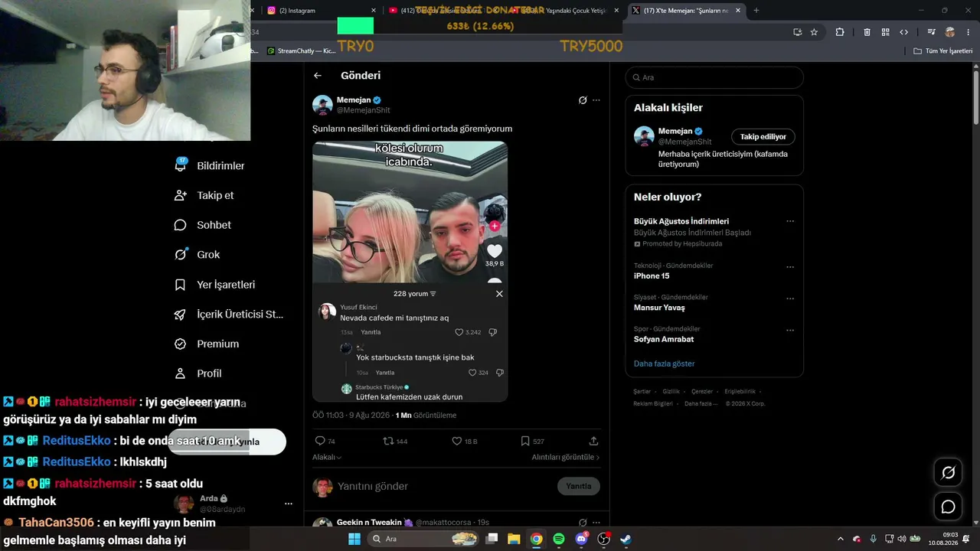This screenshot has width=980, height=551.
Task: Open the Takip et sidebar link
Action: pyautogui.click(x=204, y=196)
